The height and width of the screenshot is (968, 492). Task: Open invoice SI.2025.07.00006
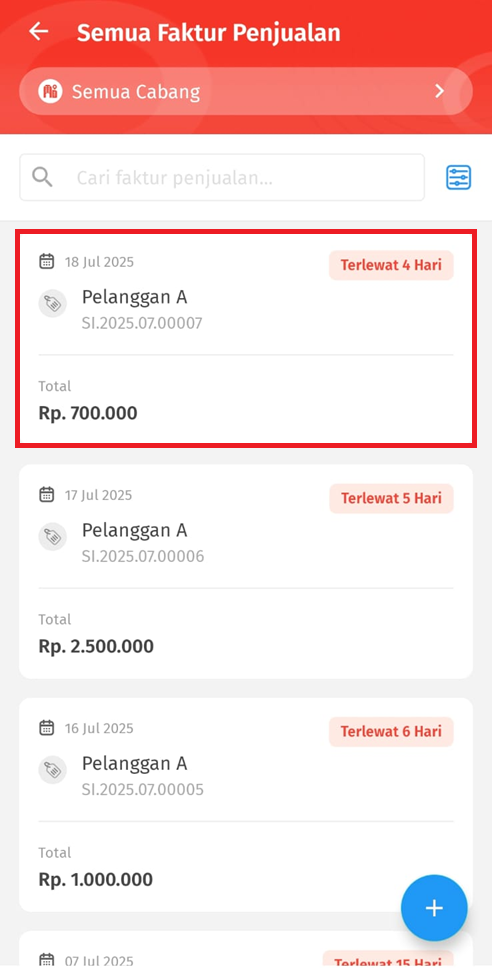[246, 572]
